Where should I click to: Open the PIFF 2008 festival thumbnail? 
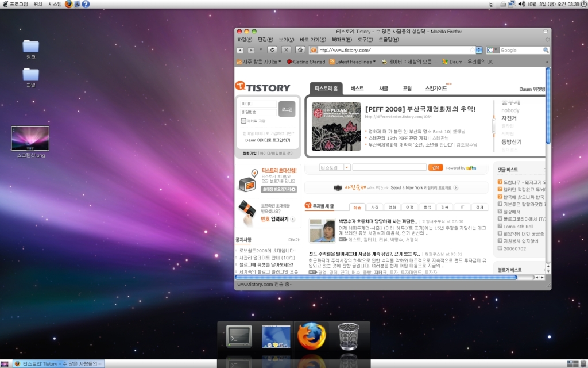(x=336, y=126)
